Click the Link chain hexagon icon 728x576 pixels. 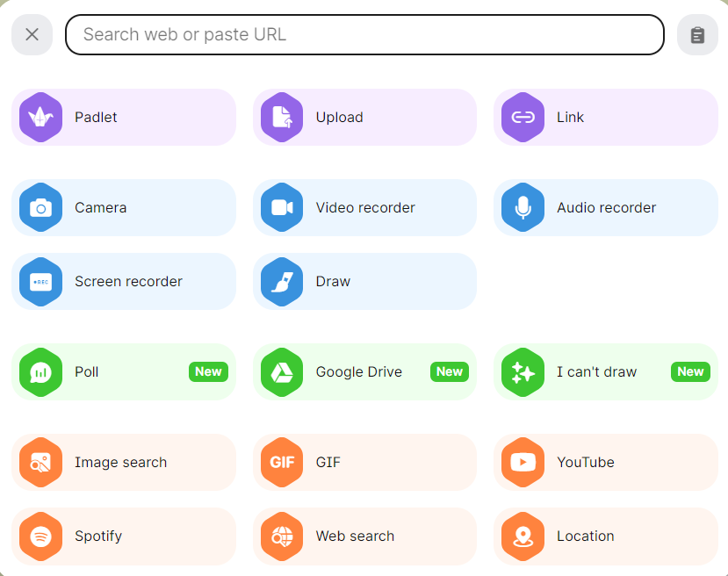(x=523, y=117)
